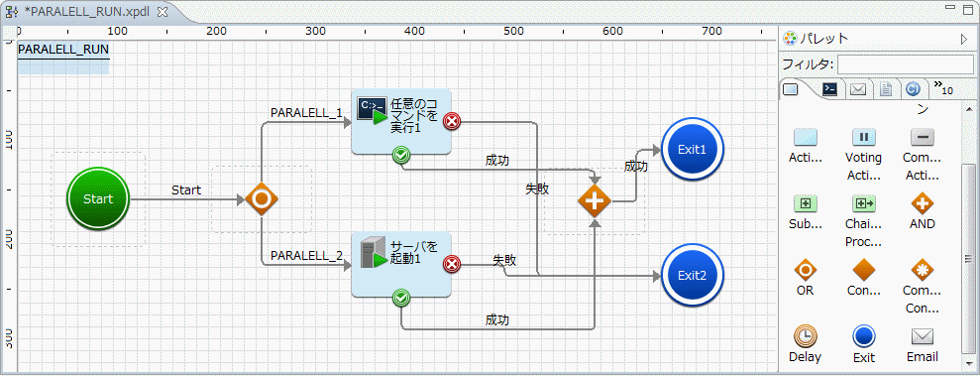980x376 pixels.
Task: Open the document palette tab
Action: pyautogui.click(x=885, y=89)
